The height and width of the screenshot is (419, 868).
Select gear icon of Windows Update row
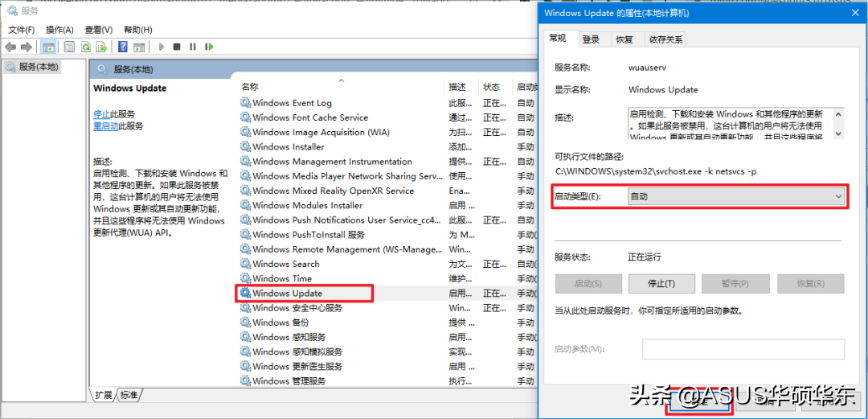click(x=245, y=294)
